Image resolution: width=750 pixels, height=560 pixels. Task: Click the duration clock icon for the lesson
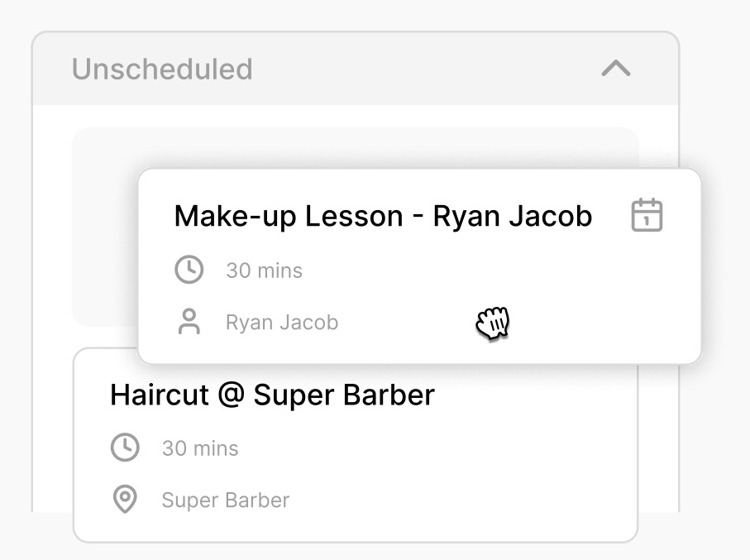point(189,269)
